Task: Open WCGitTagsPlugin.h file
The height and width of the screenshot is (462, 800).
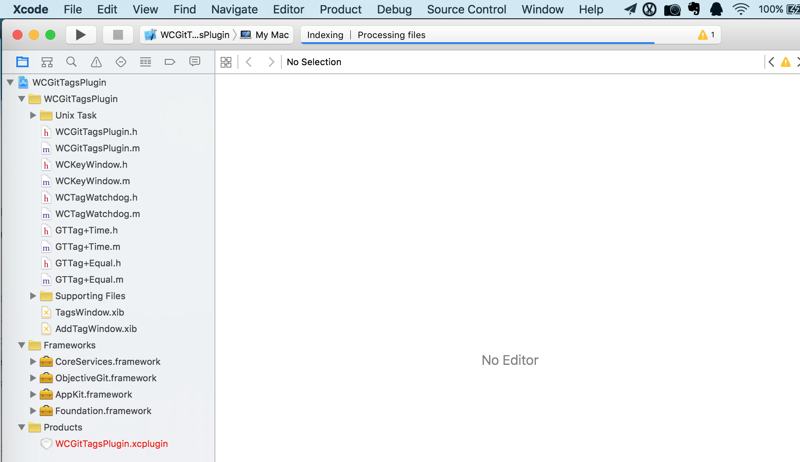Action: 96,132
